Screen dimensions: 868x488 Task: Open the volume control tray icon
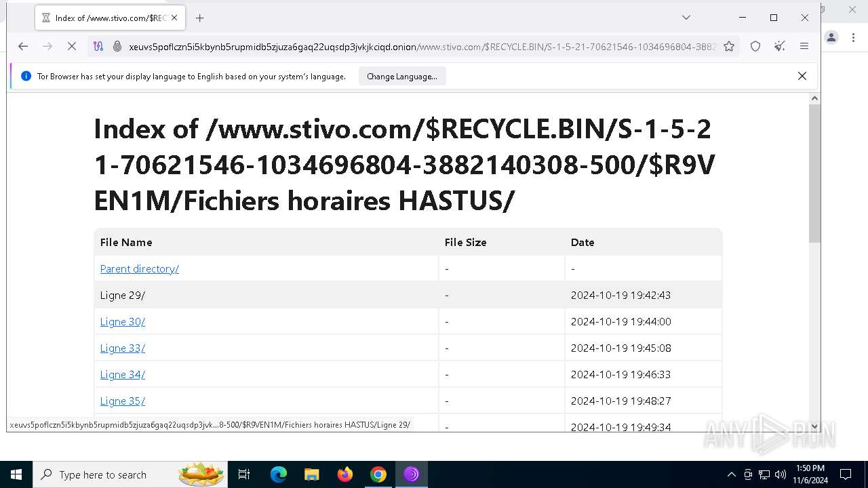click(781, 474)
